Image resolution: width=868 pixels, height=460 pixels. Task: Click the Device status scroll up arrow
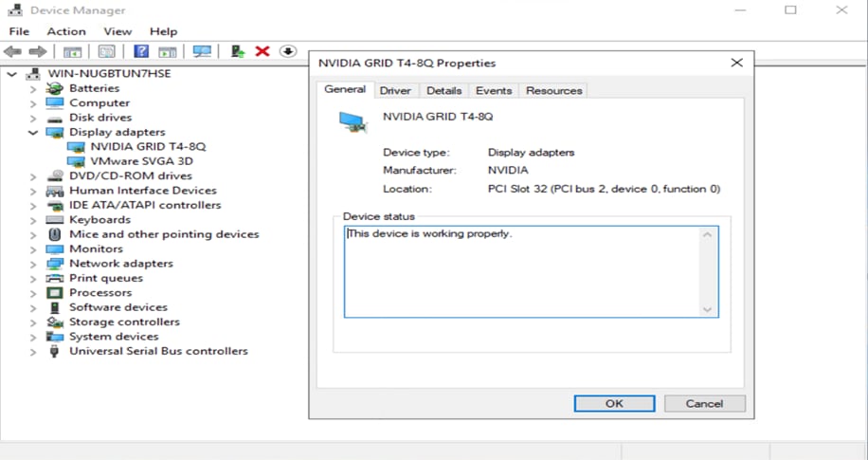[707, 234]
